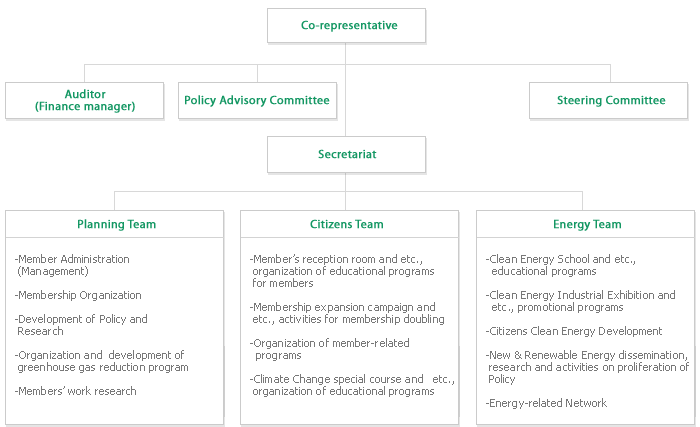The image size is (700, 427).
Task: Select the Steering Committee box
Action: click(x=608, y=100)
